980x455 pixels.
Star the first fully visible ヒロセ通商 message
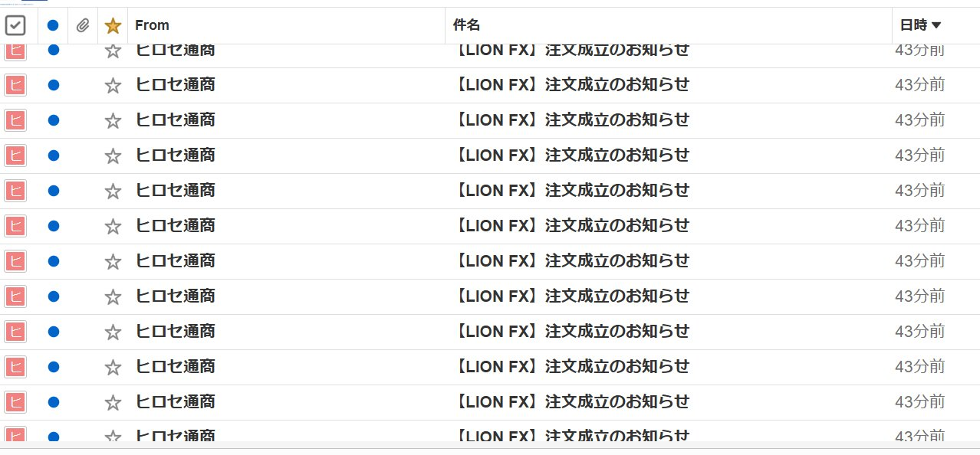coord(113,85)
